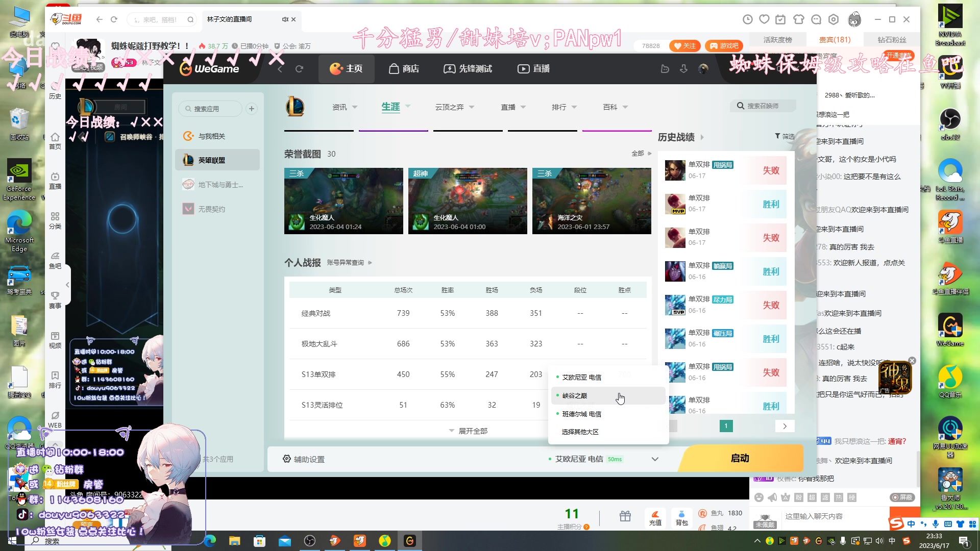Click the WeGame refresh arrow icon
980x551 pixels.
(300, 68)
